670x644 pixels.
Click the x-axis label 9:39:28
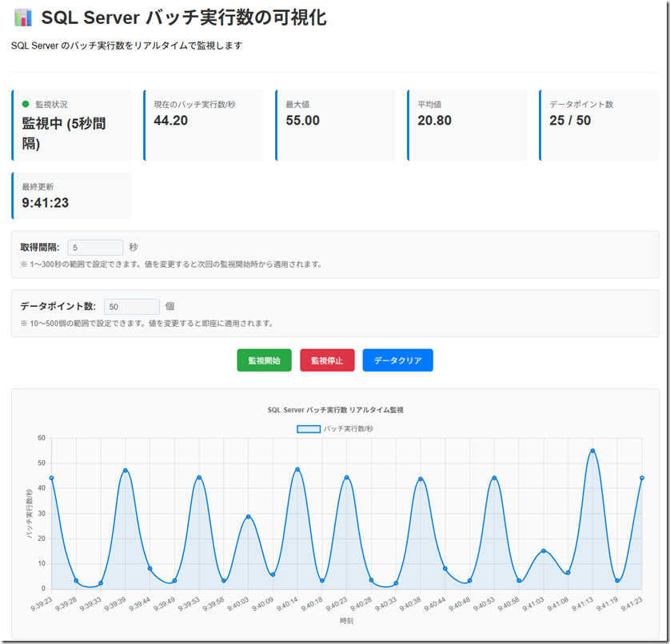(x=66, y=603)
